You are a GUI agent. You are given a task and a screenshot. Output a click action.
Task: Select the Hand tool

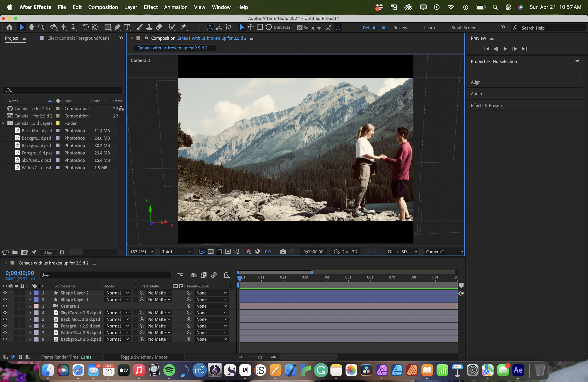click(31, 27)
